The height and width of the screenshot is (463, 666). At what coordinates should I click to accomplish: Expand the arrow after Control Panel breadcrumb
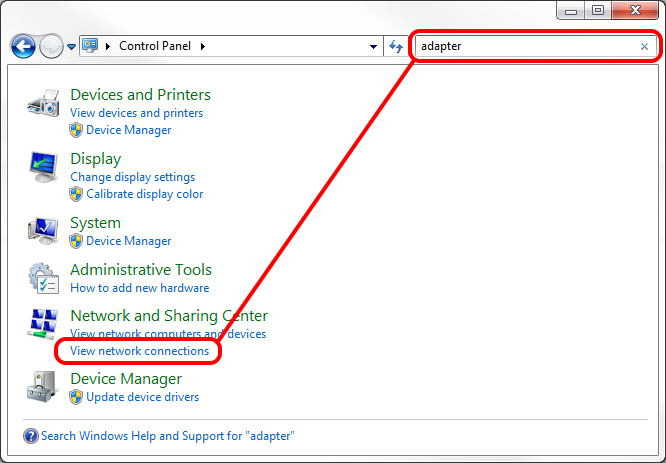tap(203, 46)
